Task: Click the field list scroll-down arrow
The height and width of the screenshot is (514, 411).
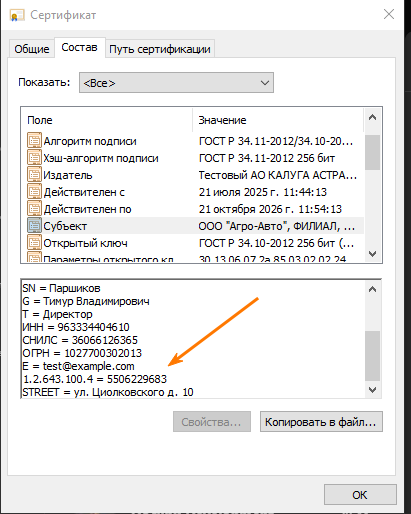Action: pos(372,254)
